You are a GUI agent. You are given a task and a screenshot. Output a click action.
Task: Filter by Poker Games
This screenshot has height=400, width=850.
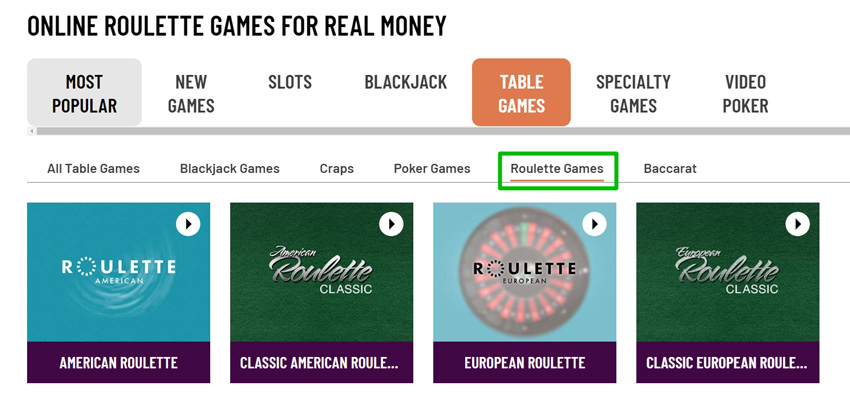click(432, 168)
